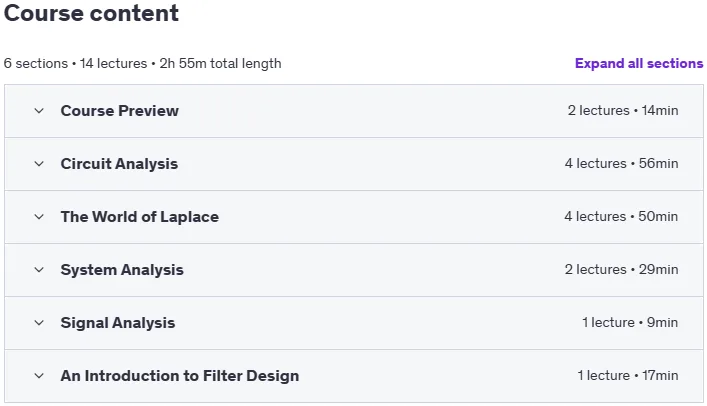Click the '2 lectures • 29min' label
707x406 pixels.
(x=621, y=269)
